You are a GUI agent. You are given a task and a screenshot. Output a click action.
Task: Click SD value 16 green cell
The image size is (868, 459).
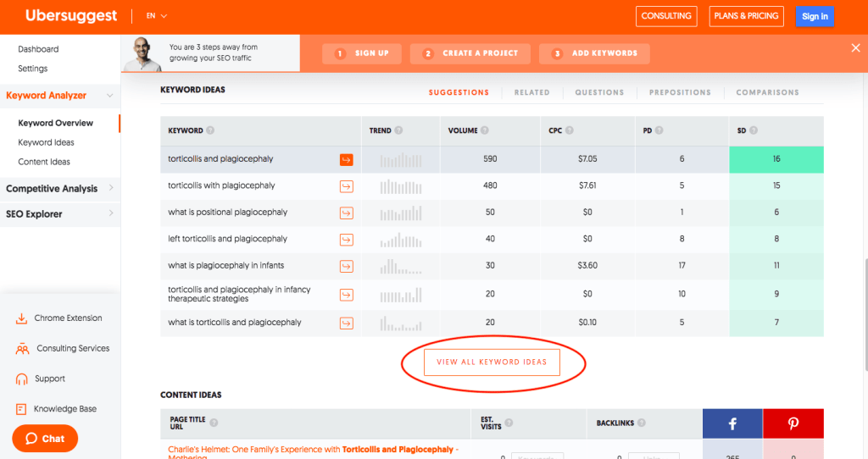point(776,159)
